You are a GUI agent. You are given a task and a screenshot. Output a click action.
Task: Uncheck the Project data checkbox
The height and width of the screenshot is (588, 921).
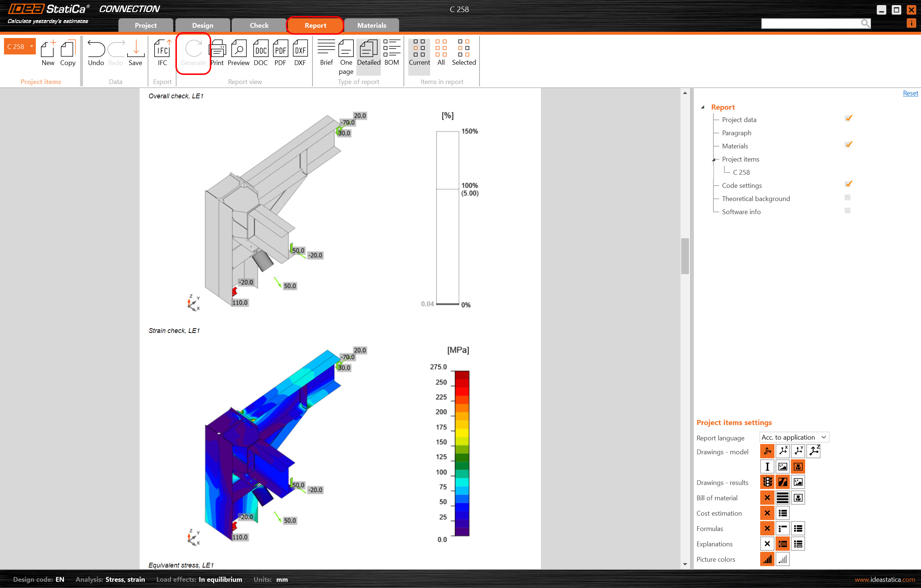(x=848, y=119)
